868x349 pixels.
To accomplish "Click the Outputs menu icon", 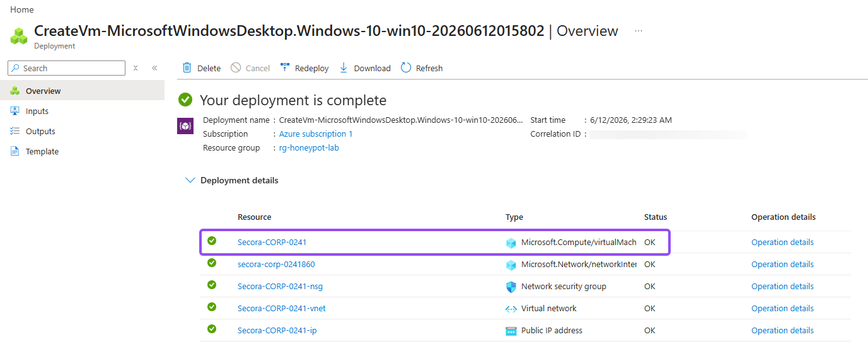I will click(15, 131).
